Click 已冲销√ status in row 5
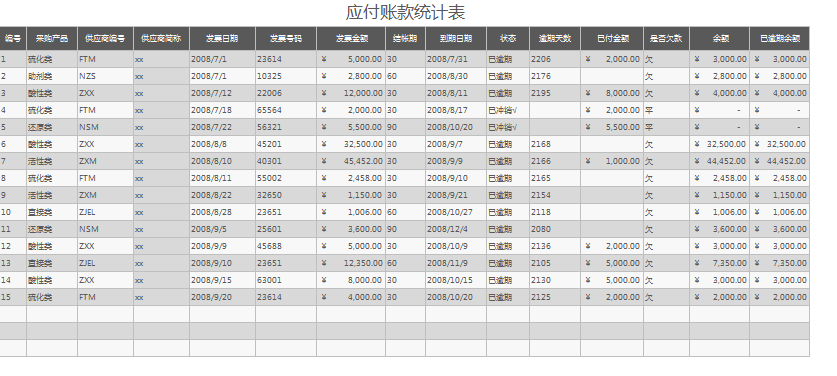Image resolution: width=837 pixels, height=376 pixels. tap(508, 128)
